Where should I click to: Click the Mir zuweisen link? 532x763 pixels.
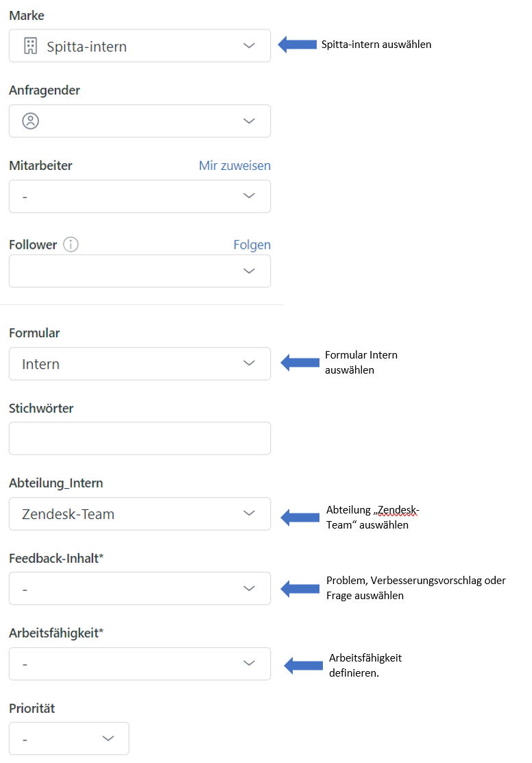pyautogui.click(x=234, y=165)
